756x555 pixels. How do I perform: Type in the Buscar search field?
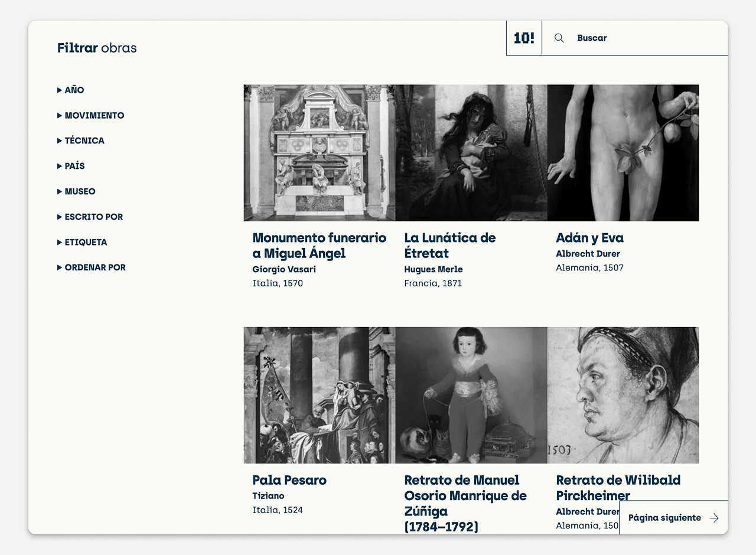(644, 38)
